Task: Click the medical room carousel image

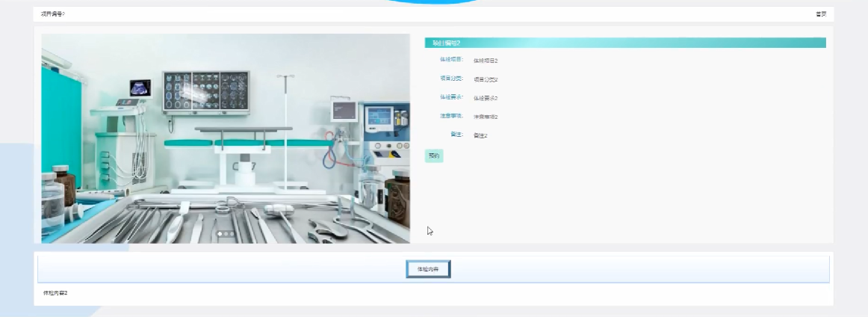Action: pos(226,138)
